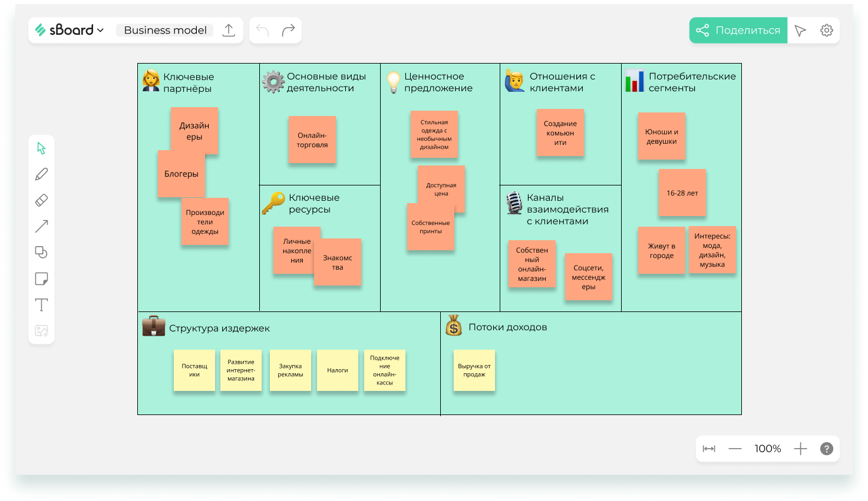Click the bar chart icon by Потребительские сегменты
The height and width of the screenshot is (501, 868).
(x=635, y=81)
